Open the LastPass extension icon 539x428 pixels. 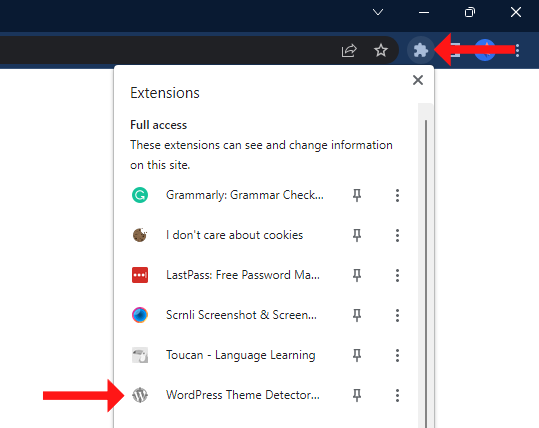tap(140, 275)
